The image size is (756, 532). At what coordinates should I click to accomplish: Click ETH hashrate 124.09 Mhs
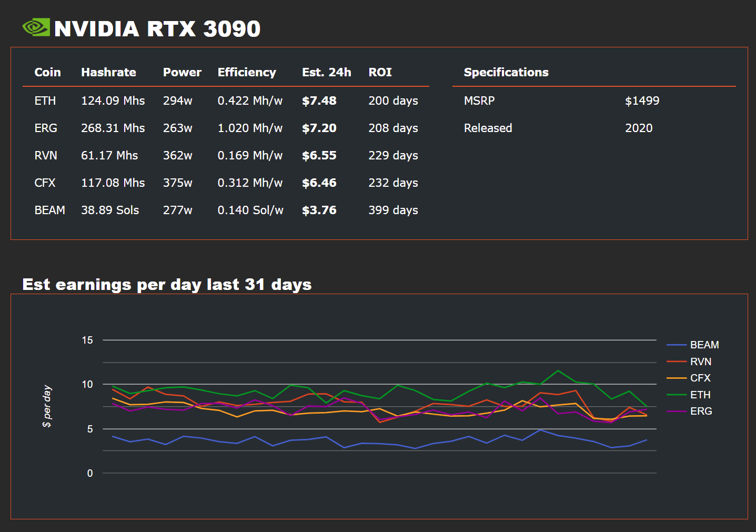point(113,101)
